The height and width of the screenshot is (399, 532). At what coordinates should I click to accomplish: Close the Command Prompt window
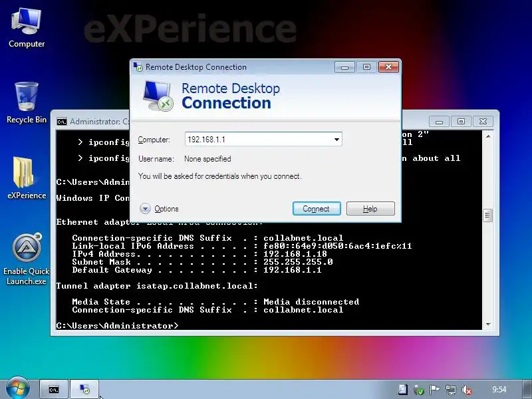(483, 122)
